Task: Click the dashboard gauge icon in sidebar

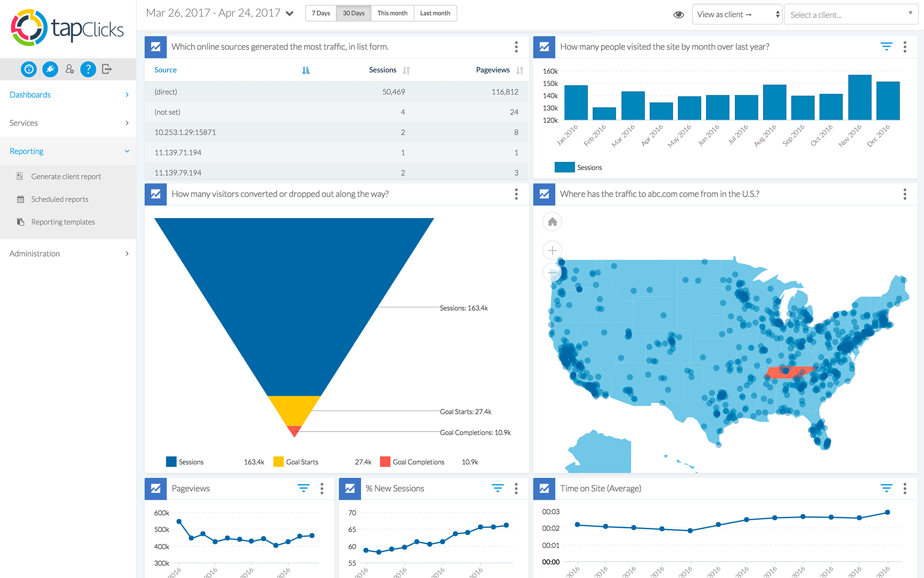Action: [29, 69]
